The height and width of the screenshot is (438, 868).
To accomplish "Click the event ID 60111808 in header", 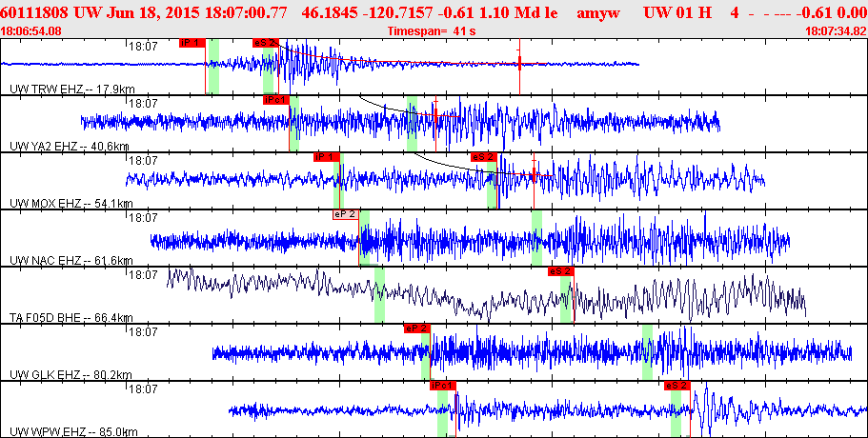I will 34,12.
